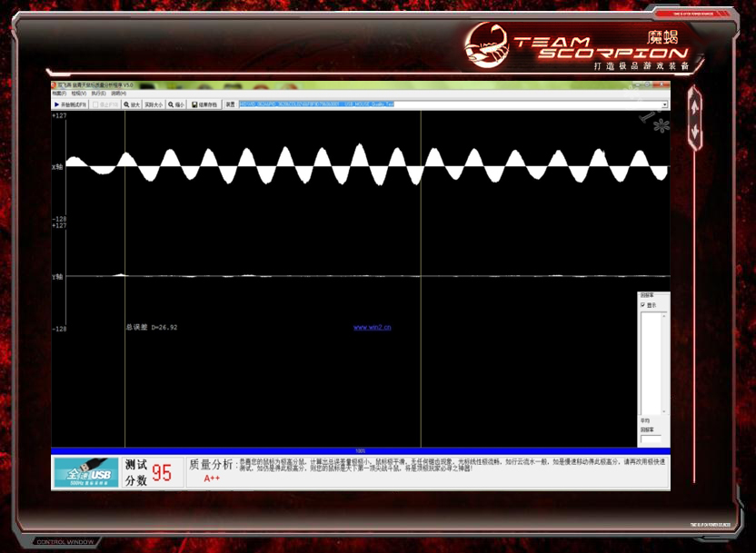Screen dimensions: 756x553
Task: Reset to actual size (实际大小)
Action: [154, 104]
